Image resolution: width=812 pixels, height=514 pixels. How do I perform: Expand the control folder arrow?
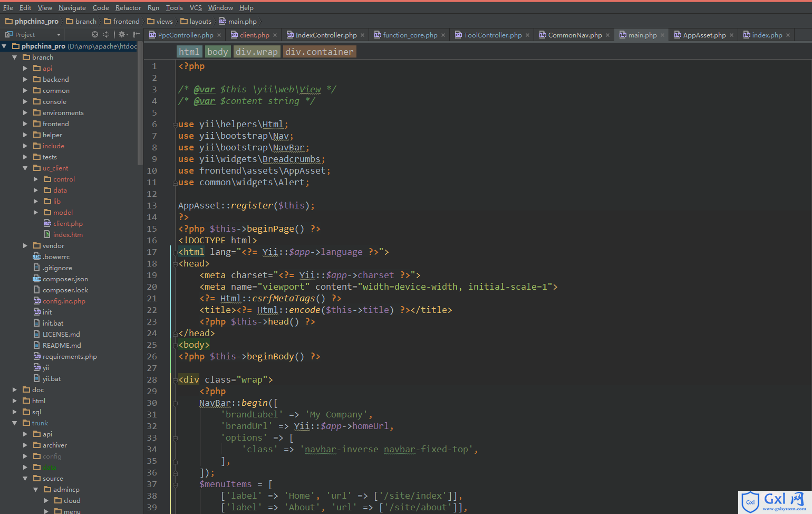pos(36,179)
